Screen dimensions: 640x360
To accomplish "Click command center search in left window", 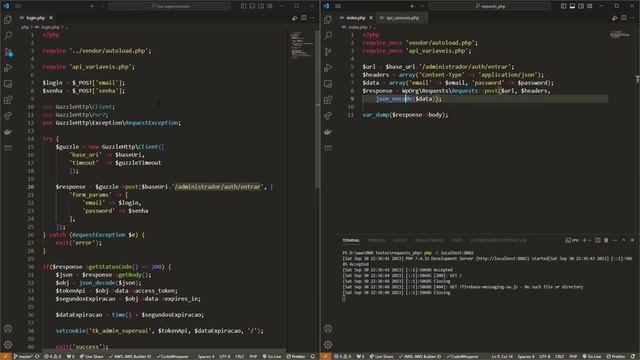I will click(170, 6).
